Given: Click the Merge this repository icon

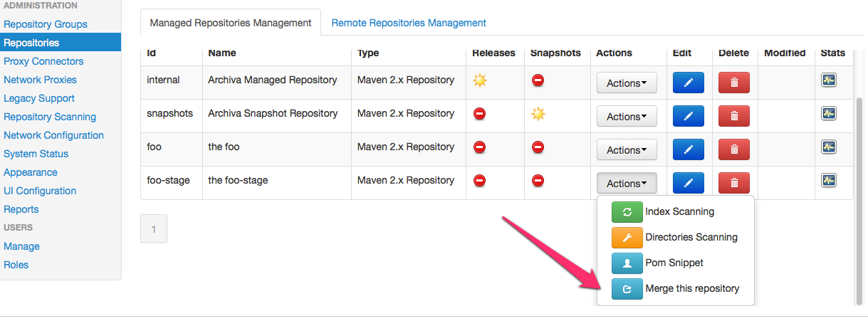Looking at the screenshot, I should pos(627,289).
